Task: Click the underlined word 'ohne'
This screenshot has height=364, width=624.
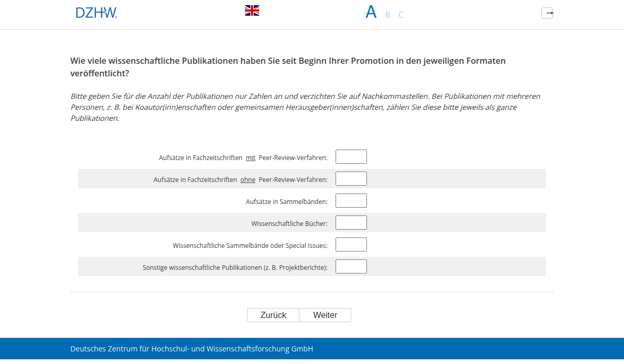Action: coord(248,179)
